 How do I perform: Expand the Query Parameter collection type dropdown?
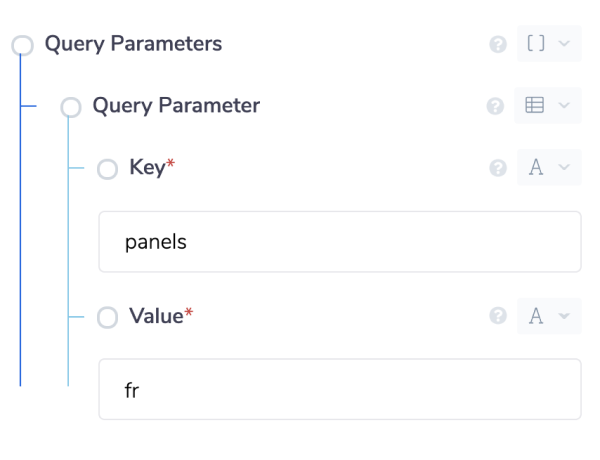pos(564,106)
